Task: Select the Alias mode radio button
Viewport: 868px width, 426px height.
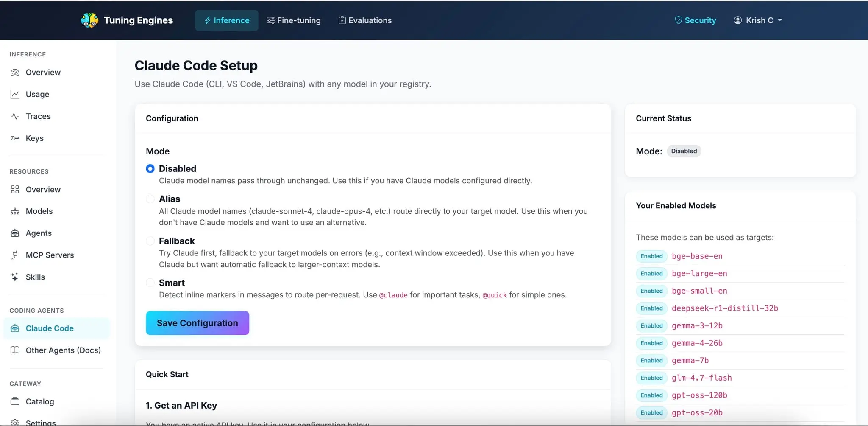Action: click(150, 199)
